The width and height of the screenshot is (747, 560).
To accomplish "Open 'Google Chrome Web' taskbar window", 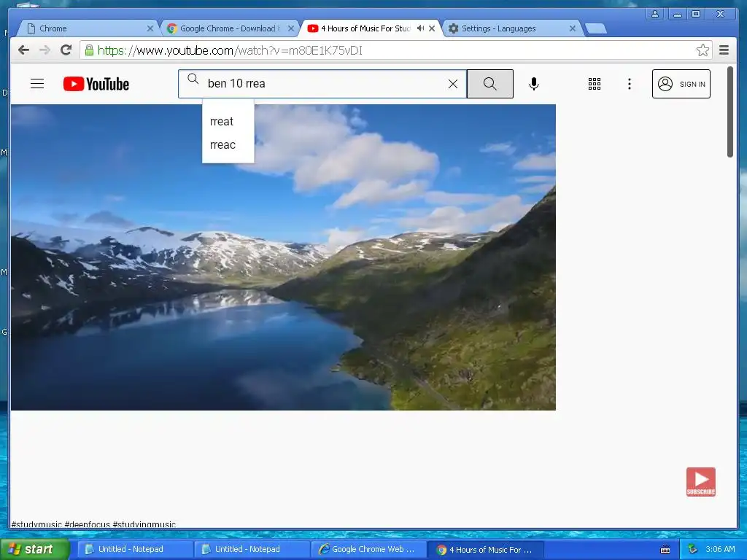I will tap(368, 549).
